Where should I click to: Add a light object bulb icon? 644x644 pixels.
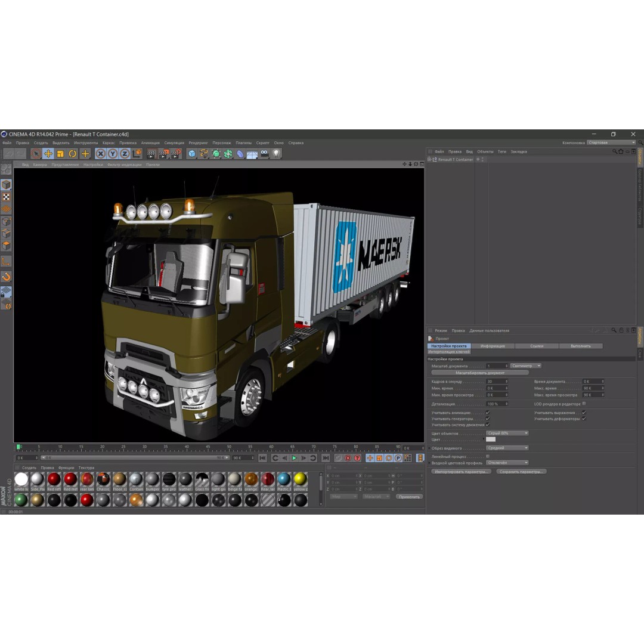pos(277,154)
